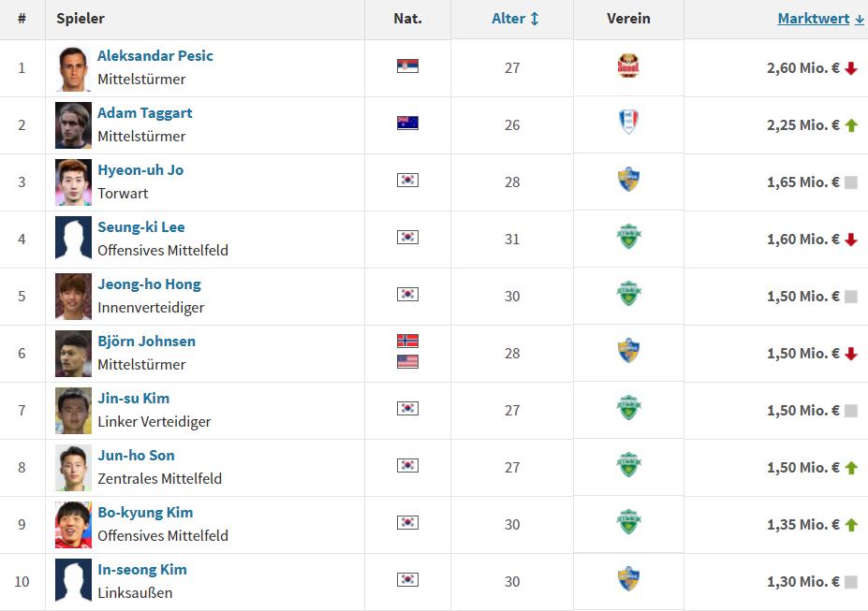Click In-seong Kim's club crest icon
868x611 pixels.
(x=628, y=579)
